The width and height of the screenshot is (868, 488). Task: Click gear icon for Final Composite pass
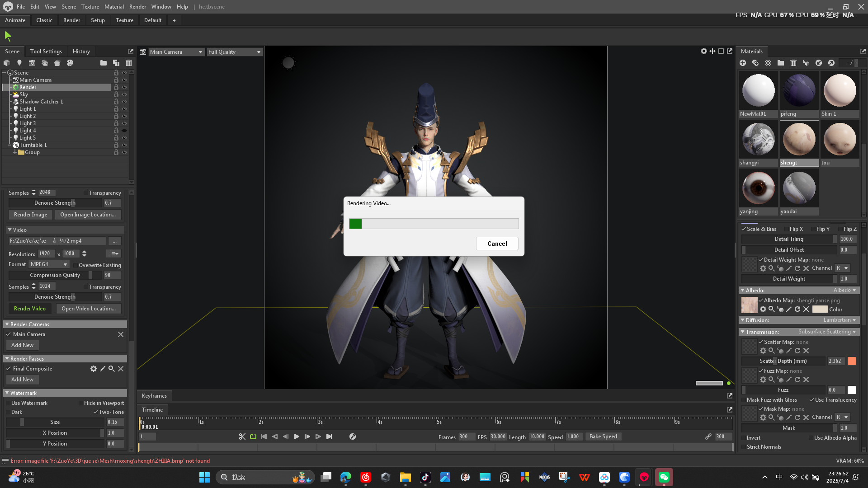[x=93, y=369]
